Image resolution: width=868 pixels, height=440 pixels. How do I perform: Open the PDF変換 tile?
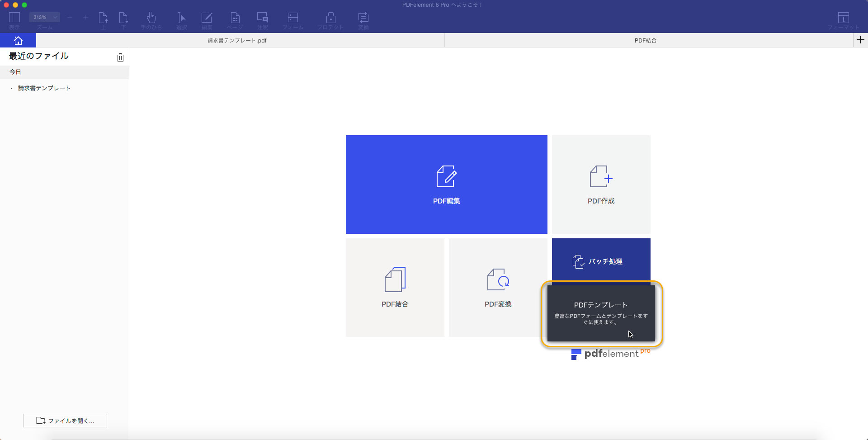click(498, 288)
